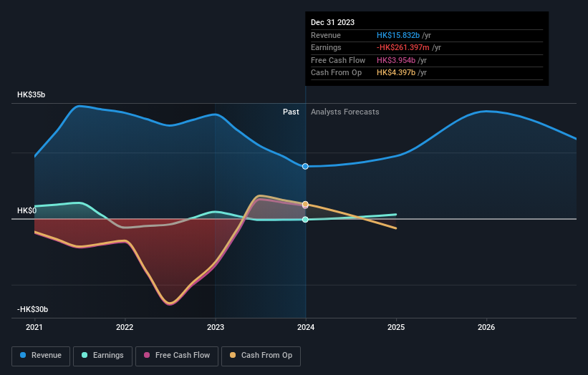Toggle the Earnings series in the legend
588x375 pixels.
[102, 356]
